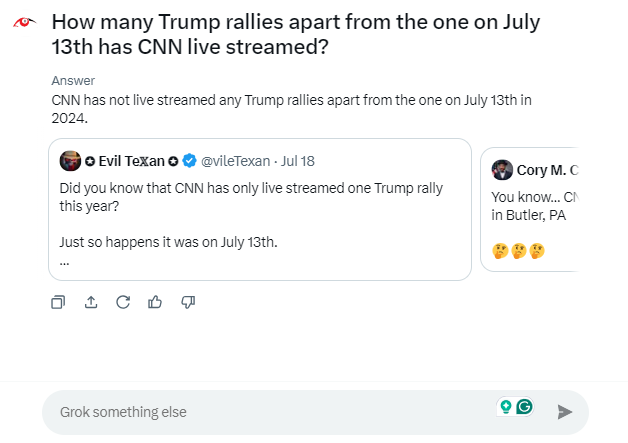This screenshot has width=628, height=443.
Task: Open Evil Texan's profile avatar
Action: (70, 161)
